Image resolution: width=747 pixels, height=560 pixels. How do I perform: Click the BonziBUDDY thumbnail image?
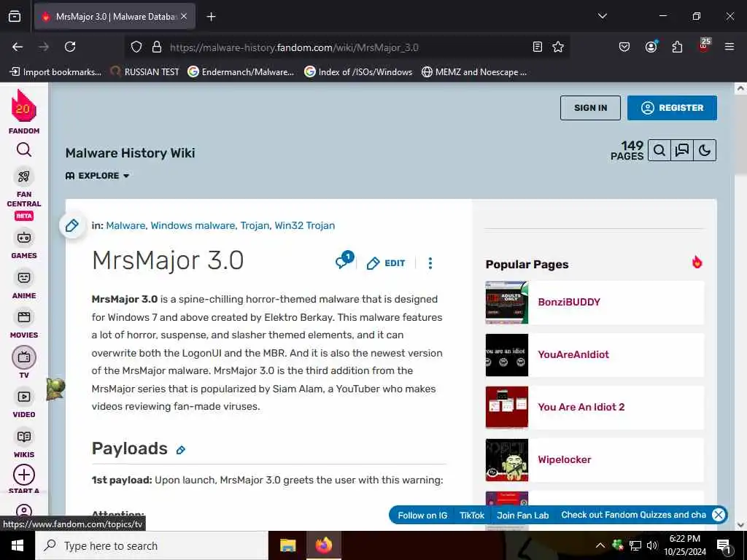coord(507,303)
